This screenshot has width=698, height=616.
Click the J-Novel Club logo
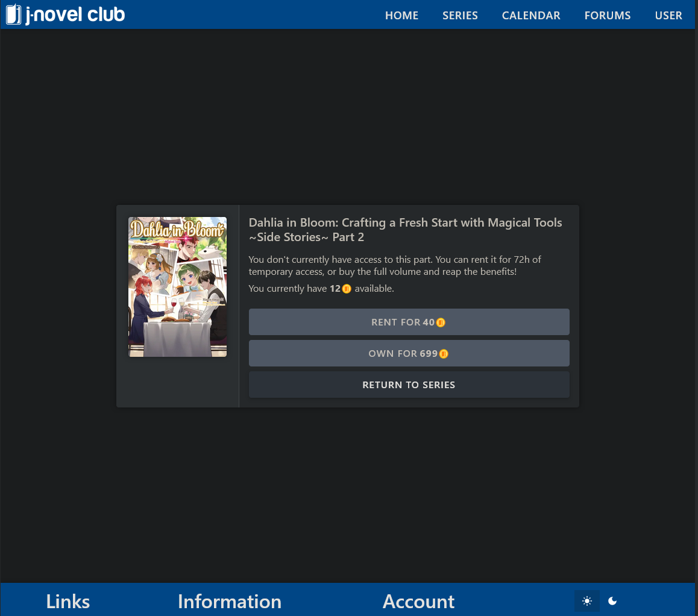click(x=66, y=14)
